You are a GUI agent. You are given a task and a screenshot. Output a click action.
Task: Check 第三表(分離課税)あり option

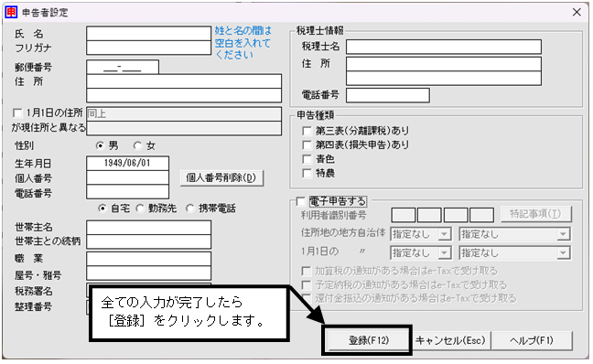pyautogui.click(x=307, y=131)
